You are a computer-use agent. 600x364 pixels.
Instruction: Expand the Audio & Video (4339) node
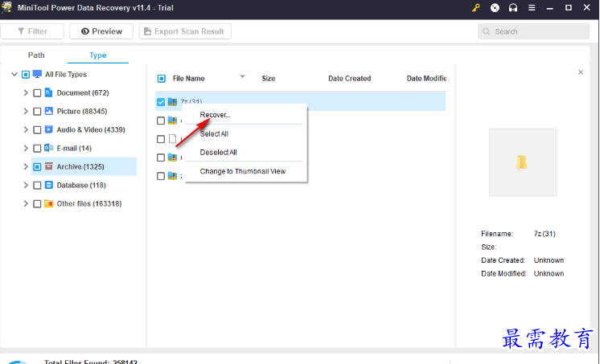[26, 129]
